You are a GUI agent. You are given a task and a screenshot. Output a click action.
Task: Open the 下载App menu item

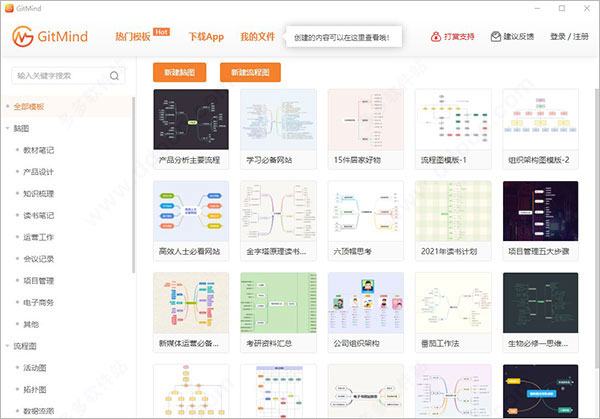pyautogui.click(x=206, y=36)
